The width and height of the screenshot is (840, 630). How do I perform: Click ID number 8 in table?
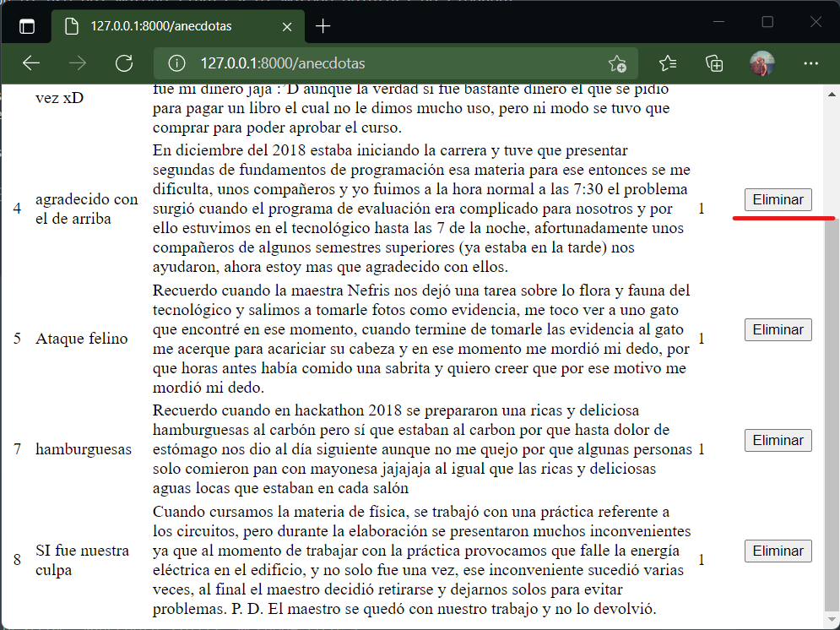click(x=17, y=560)
